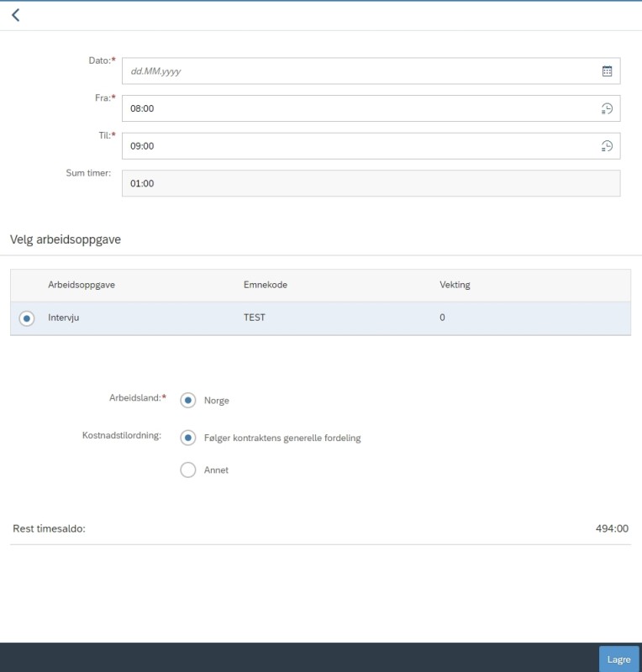Save the entry with Lagre button
Viewport: 642px width, 672px height.
point(618,659)
